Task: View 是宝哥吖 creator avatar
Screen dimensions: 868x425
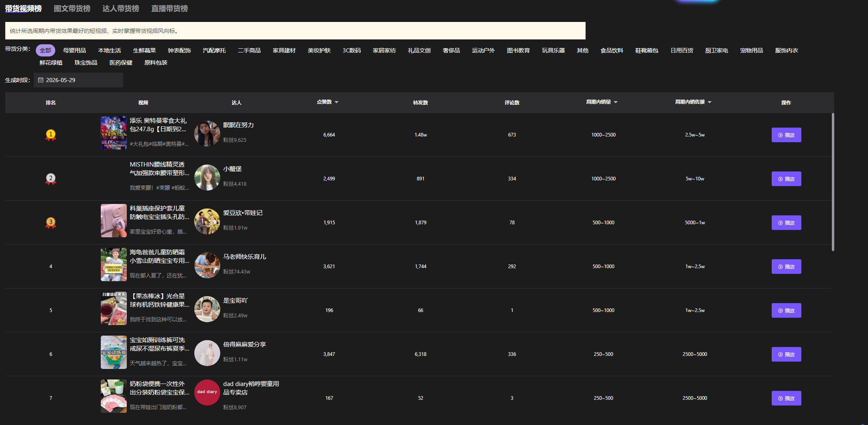Action: click(x=207, y=309)
